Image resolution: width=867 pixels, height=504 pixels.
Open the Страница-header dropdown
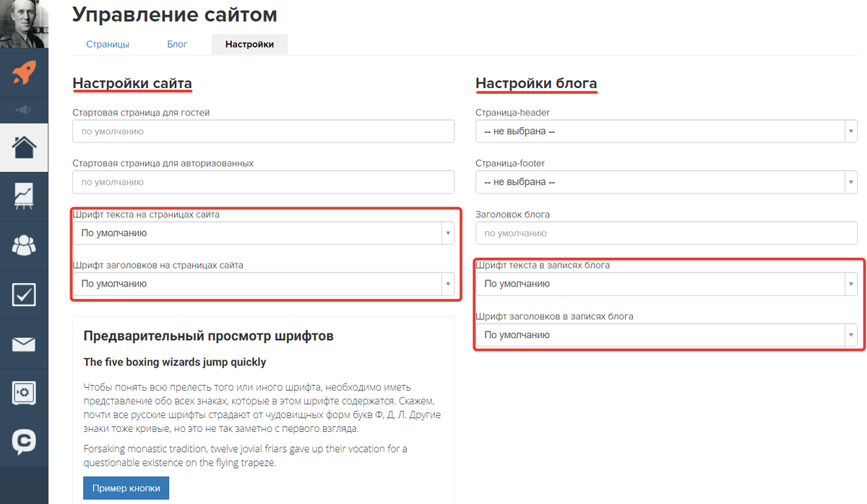coord(667,131)
